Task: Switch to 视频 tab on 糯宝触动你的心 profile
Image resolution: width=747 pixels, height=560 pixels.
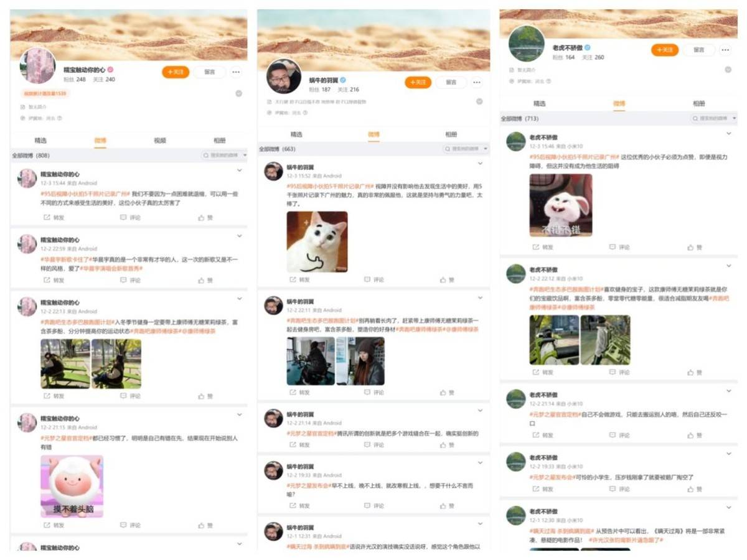Action: point(160,141)
